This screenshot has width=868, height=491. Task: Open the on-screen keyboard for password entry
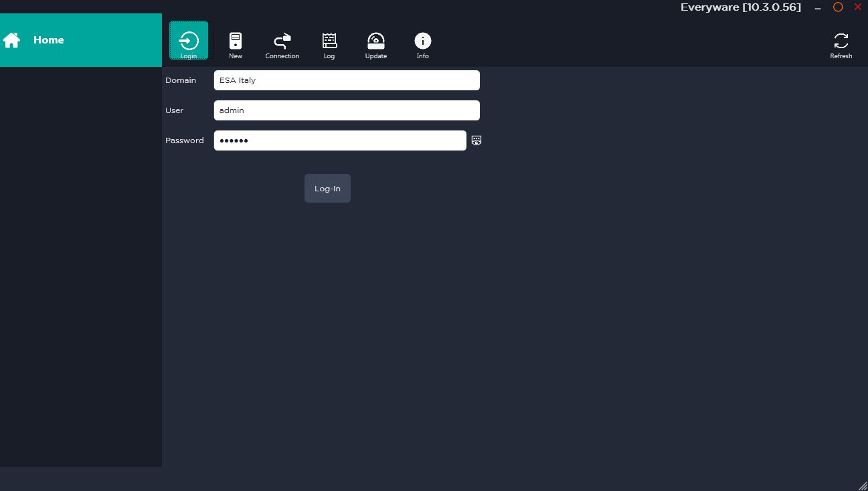(x=476, y=140)
